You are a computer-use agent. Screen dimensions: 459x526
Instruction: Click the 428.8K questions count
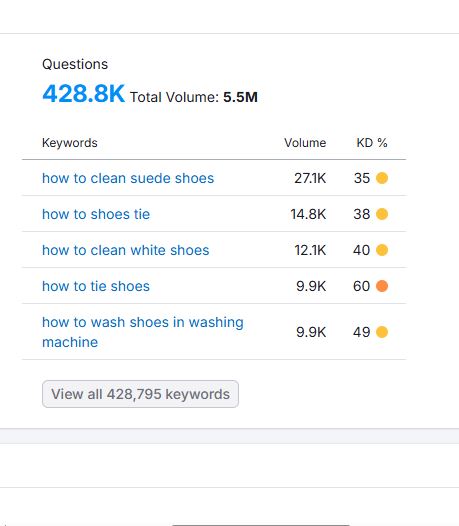tap(84, 93)
